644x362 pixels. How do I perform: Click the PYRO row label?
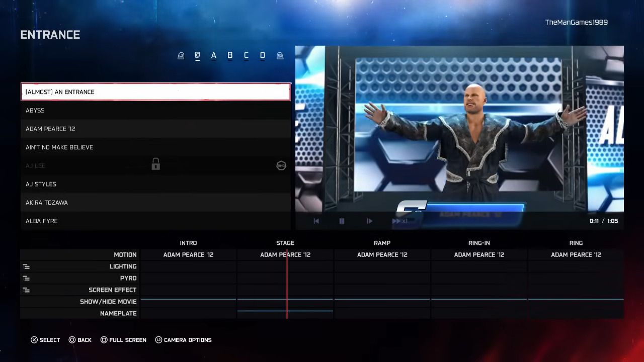[x=128, y=278]
